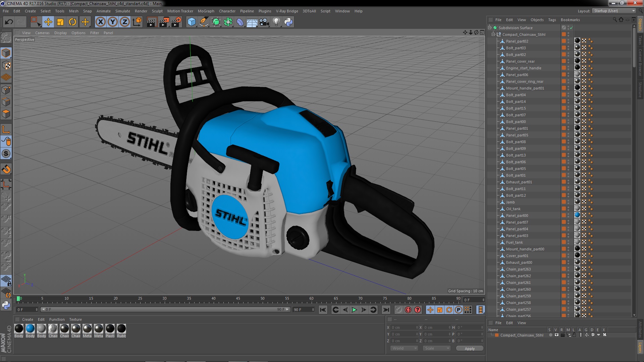Viewport: 644px width, 362px height.
Task: Toggle Z axis lock
Action: point(125,22)
